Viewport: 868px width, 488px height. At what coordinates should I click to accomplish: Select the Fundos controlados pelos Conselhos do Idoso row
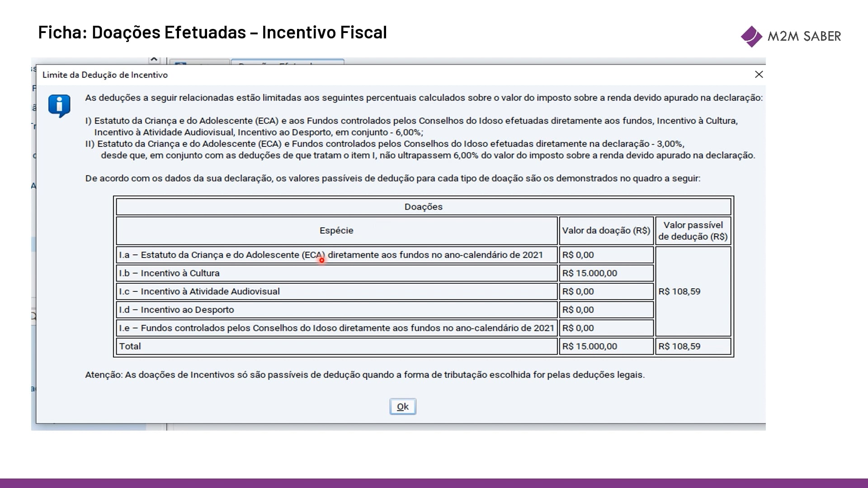tap(336, 328)
